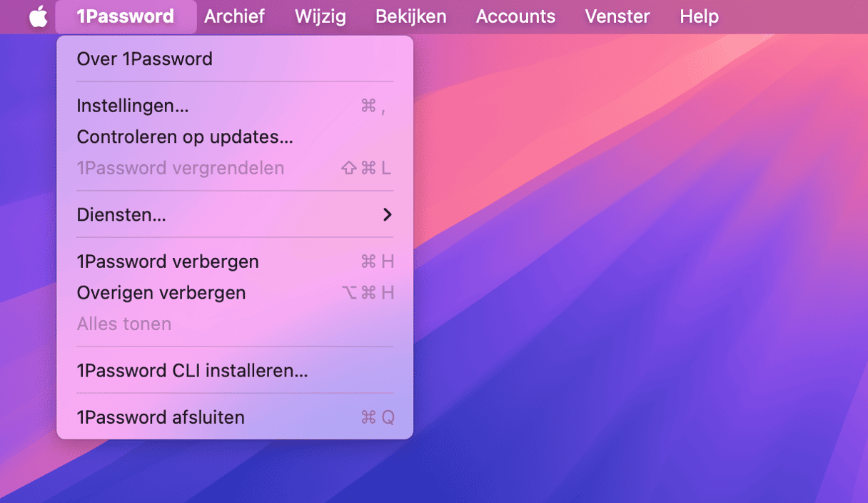Expand the Diensten submenu
Viewport: 868px width, 503px height.
[x=235, y=214]
